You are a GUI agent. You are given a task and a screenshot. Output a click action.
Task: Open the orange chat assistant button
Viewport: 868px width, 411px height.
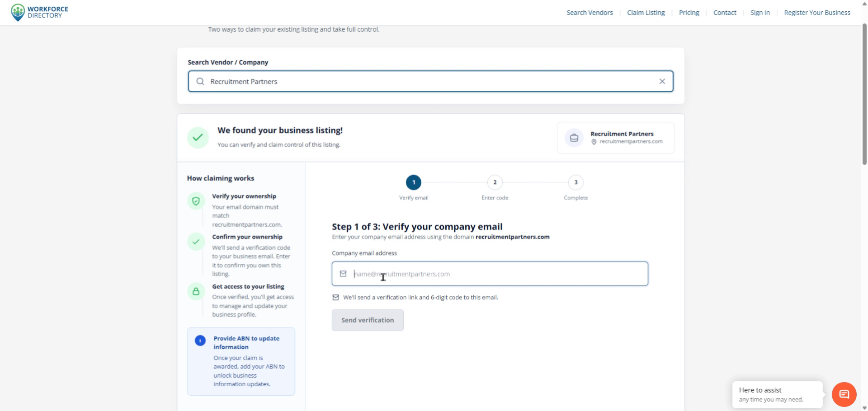click(x=844, y=394)
